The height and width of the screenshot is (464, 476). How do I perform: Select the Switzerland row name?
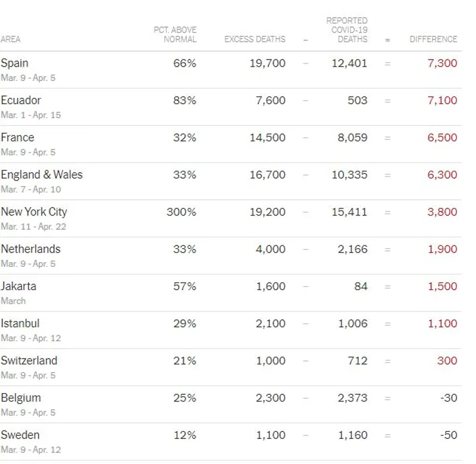pos(29,360)
